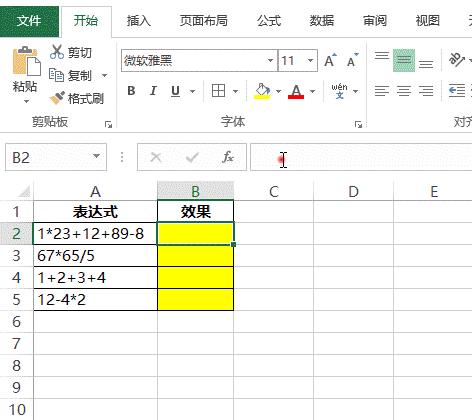Viewport: 472px width, 420px height.
Task: Expand border style options
Action: point(235,91)
